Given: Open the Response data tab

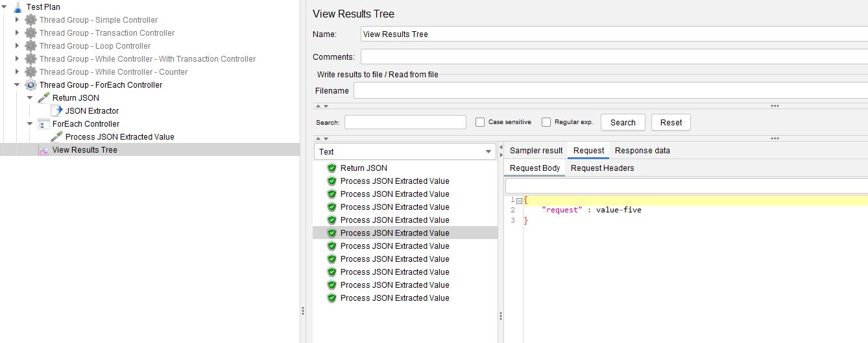Looking at the screenshot, I should 642,151.
